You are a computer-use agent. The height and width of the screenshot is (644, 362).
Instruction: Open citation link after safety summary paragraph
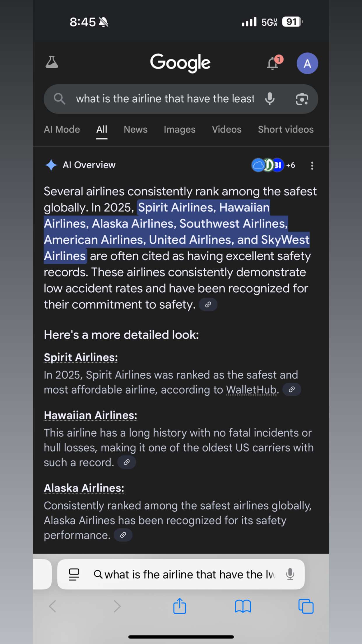coord(208,304)
